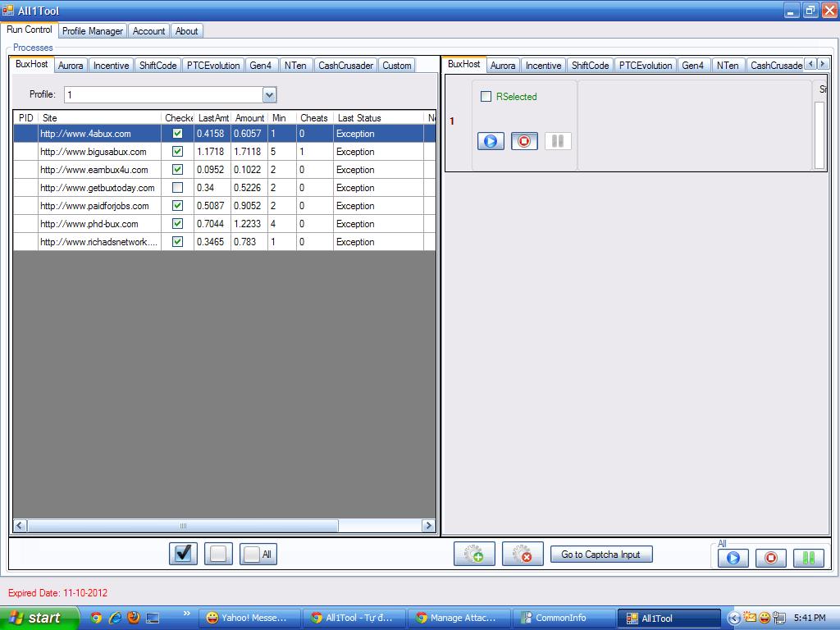Launch Internet Explorer from quick launch
840x630 pixels.
click(115, 618)
